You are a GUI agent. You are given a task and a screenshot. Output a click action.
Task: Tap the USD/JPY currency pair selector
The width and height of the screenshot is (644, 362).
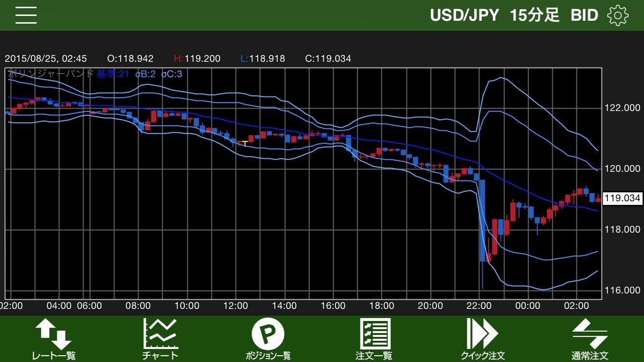click(464, 15)
